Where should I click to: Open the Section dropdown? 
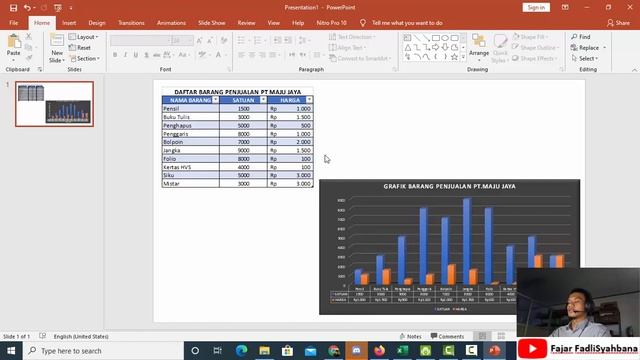click(85, 58)
